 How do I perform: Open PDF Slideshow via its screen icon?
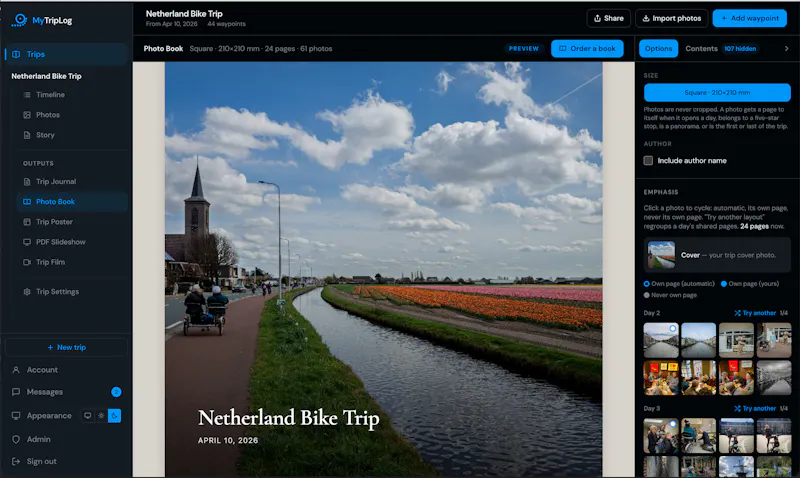tap(27, 242)
